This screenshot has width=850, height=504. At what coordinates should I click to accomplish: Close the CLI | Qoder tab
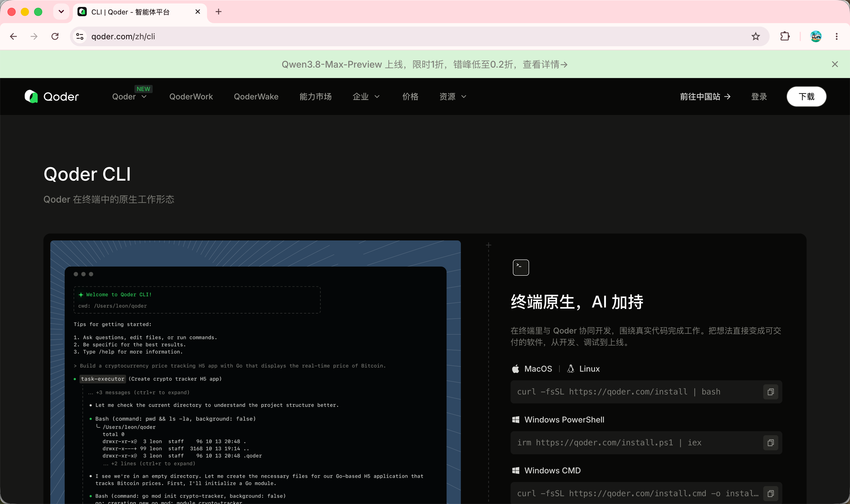pyautogui.click(x=198, y=12)
